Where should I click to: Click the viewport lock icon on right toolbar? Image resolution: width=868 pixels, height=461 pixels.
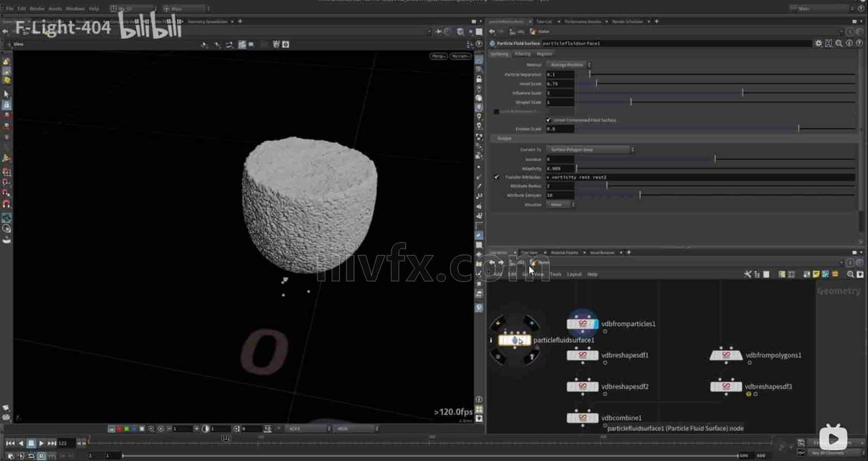(x=479, y=79)
